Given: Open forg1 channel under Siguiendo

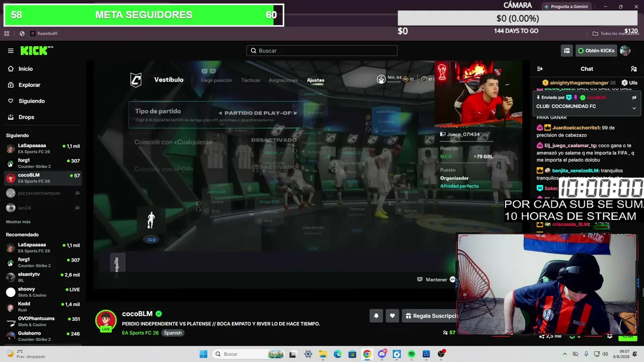Looking at the screenshot, I should (43, 163).
